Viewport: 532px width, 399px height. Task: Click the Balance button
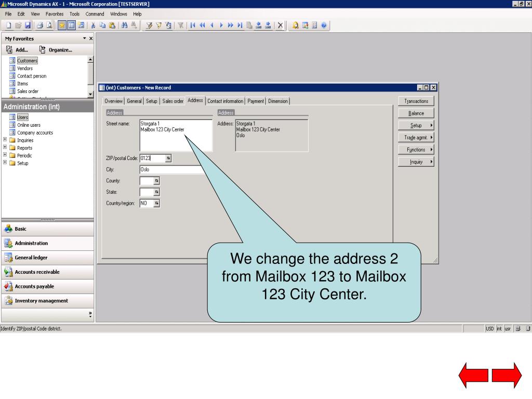click(416, 113)
